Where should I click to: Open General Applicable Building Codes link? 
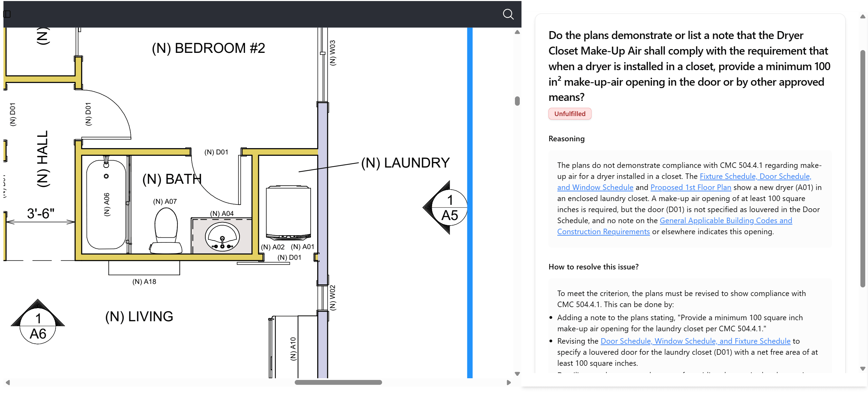[x=675, y=226]
